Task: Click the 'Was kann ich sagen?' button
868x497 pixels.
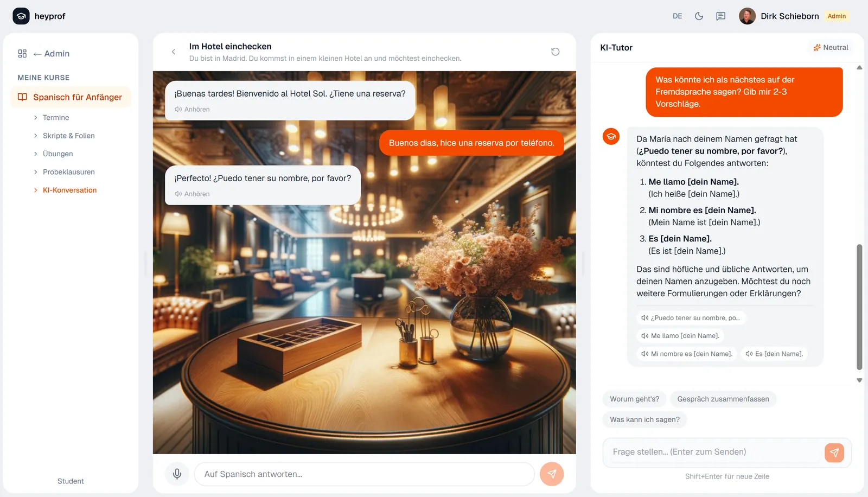Action: click(644, 420)
